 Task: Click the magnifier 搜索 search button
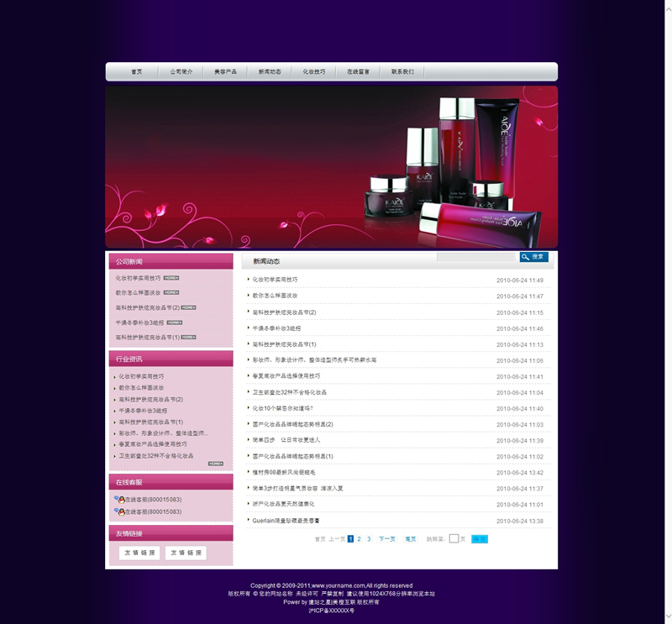(533, 257)
